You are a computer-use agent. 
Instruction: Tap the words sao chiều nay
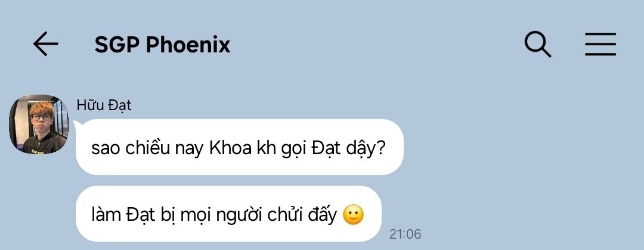coord(147,148)
